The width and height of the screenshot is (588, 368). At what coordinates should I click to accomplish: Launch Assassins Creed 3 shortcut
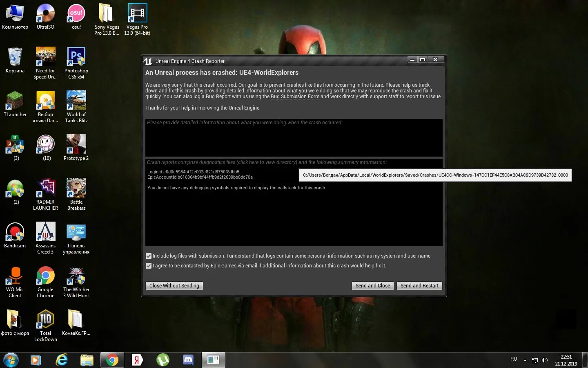click(45, 238)
